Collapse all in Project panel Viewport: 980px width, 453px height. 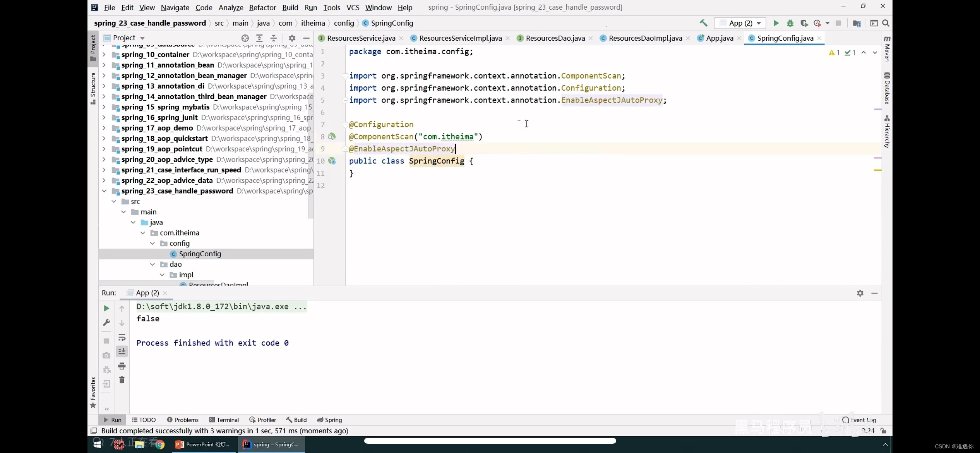click(274, 38)
